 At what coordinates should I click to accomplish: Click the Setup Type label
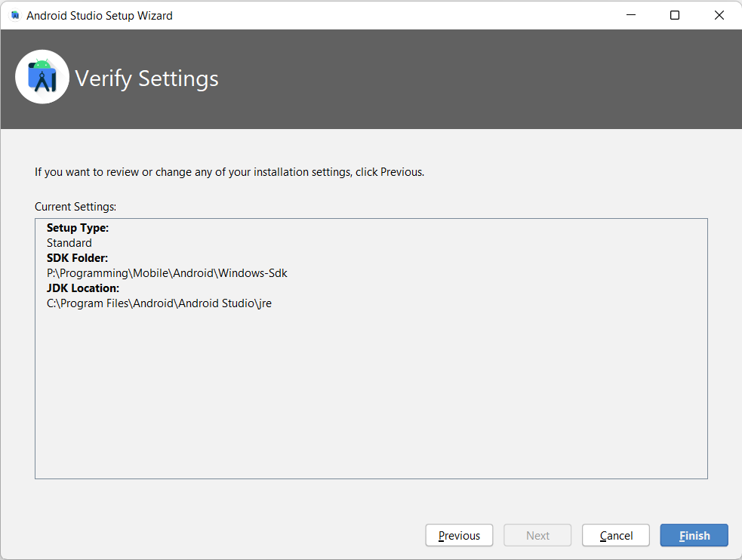click(76, 227)
